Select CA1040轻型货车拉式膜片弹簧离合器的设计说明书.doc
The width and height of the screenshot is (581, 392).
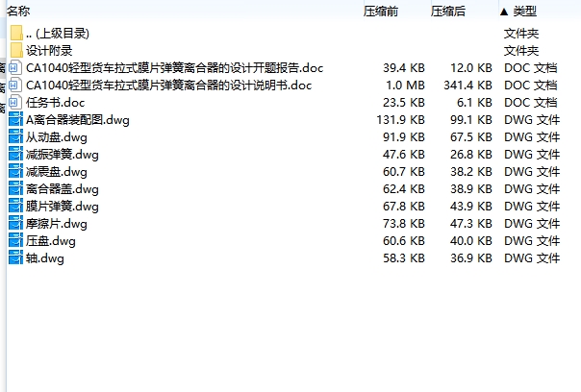point(169,86)
